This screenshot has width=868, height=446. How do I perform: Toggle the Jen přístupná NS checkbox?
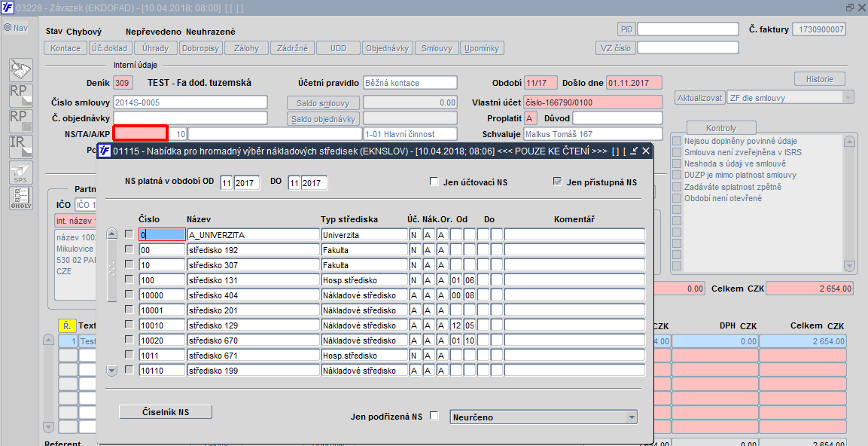pyautogui.click(x=557, y=181)
